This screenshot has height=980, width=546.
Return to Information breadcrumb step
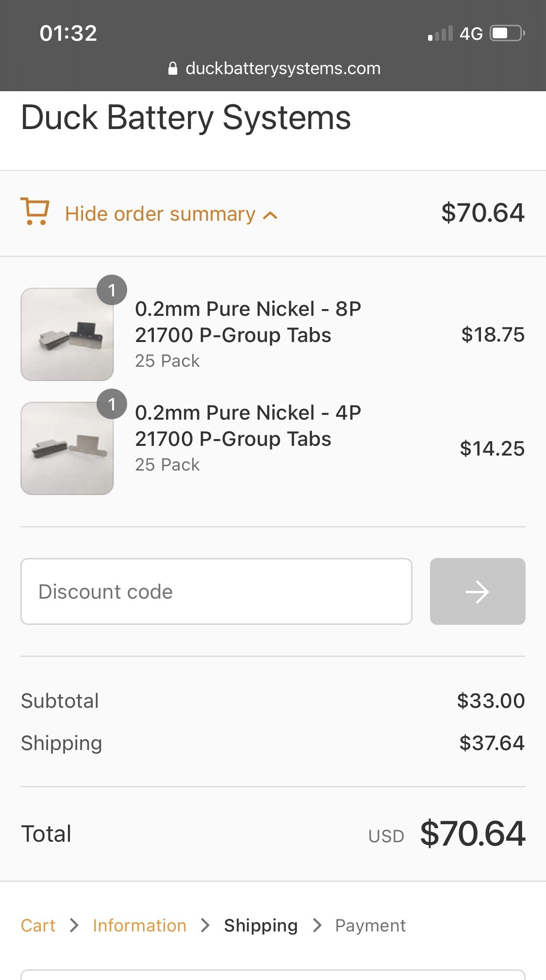click(x=139, y=926)
